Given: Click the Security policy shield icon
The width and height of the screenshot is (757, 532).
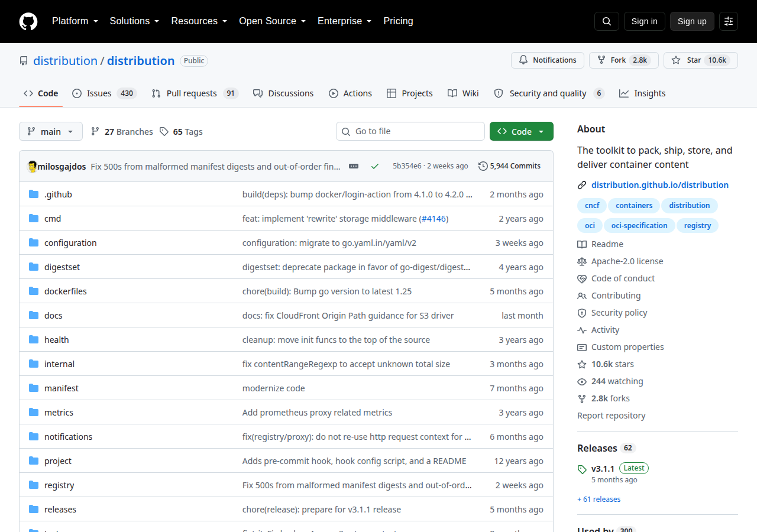Looking at the screenshot, I should tap(582, 313).
